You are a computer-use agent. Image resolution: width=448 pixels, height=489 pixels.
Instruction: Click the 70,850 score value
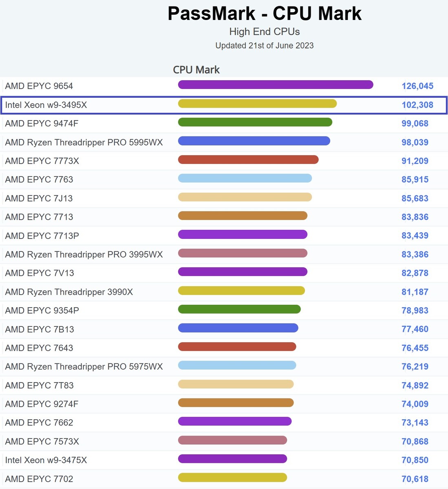click(415, 460)
